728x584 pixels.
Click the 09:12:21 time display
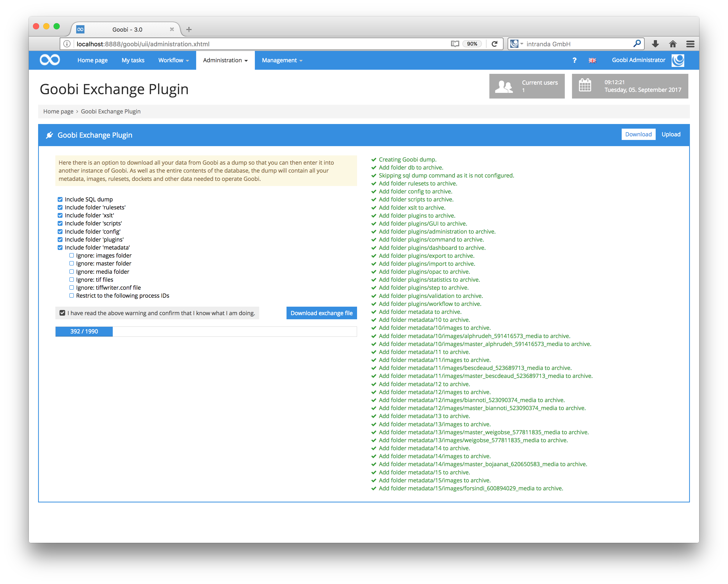click(x=614, y=82)
